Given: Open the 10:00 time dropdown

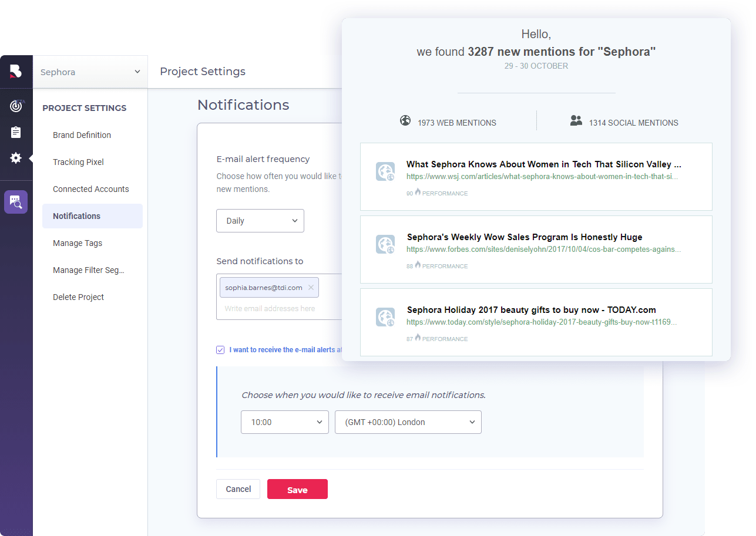Looking at the screenshot, I should tap(284, 422).
